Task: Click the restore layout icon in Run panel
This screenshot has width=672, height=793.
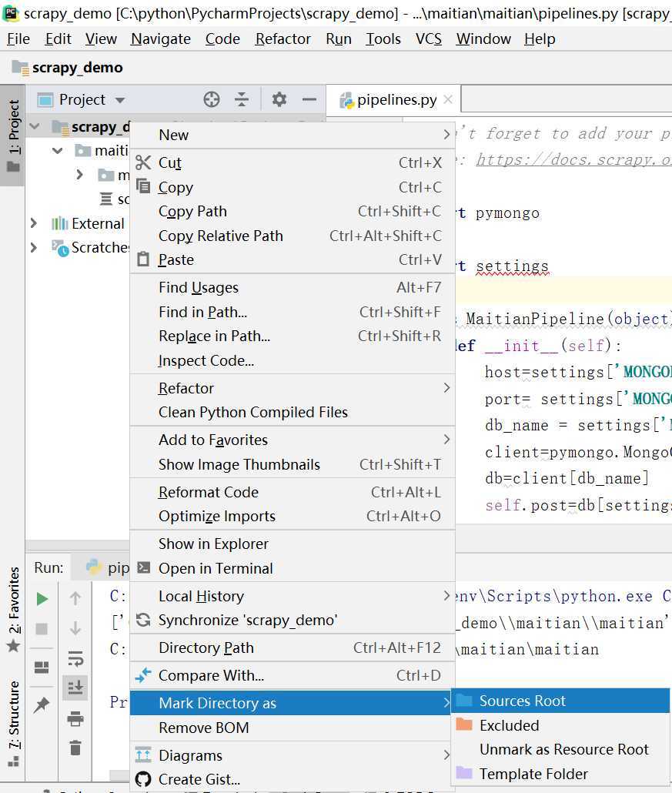Action: pyautogui.click(x=42, y=668)
